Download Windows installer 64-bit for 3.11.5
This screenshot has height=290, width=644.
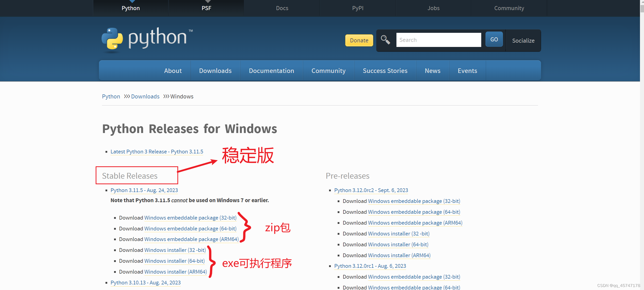174,261
